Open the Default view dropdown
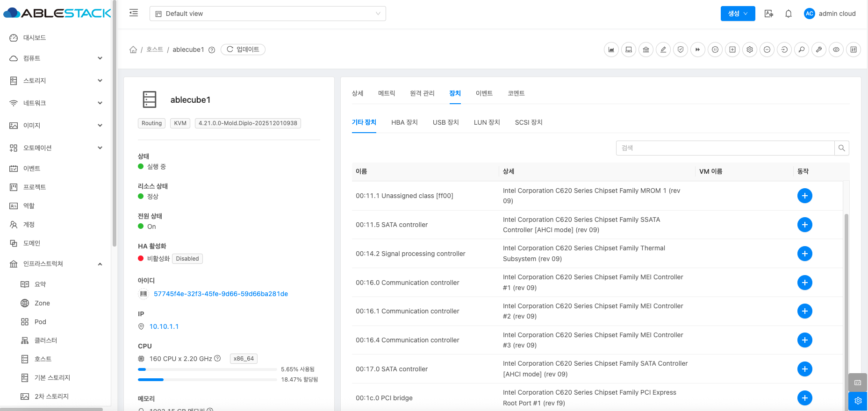 click(x=267, y=14)
